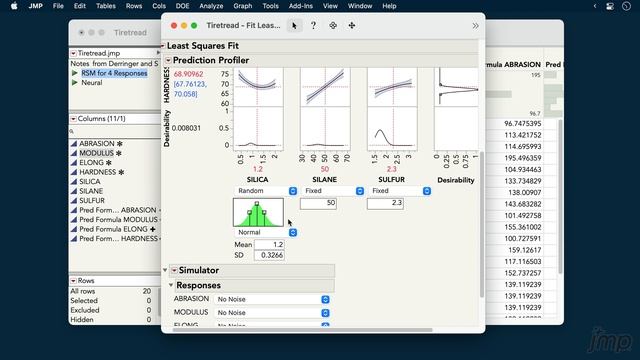The height and width of the screenshot is (360, 640).
Task: Click the Pred Formula MODULUS column icon
Action: 74,220
